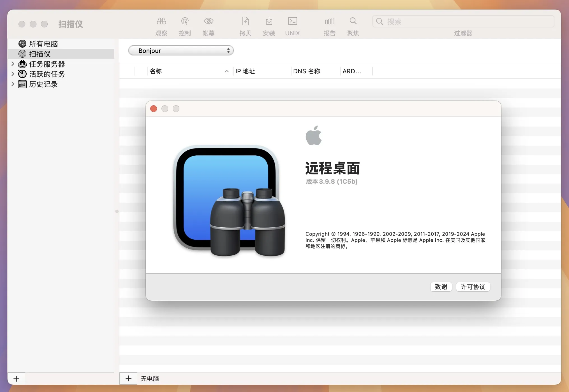Screen dimensions: 569x392
Task: Expand the 任务服务器 disclosure chevron
Action: 13,64
